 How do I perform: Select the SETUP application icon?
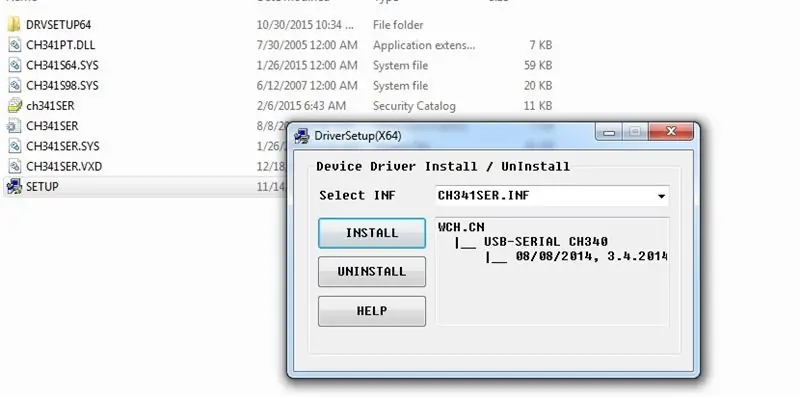14,186
